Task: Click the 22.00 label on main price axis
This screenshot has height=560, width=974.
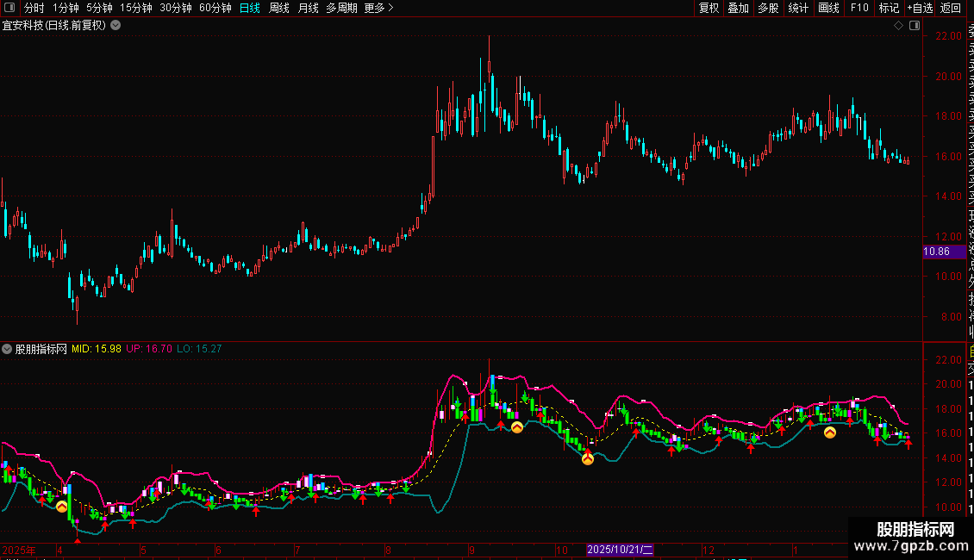Action: coord(949,36)
